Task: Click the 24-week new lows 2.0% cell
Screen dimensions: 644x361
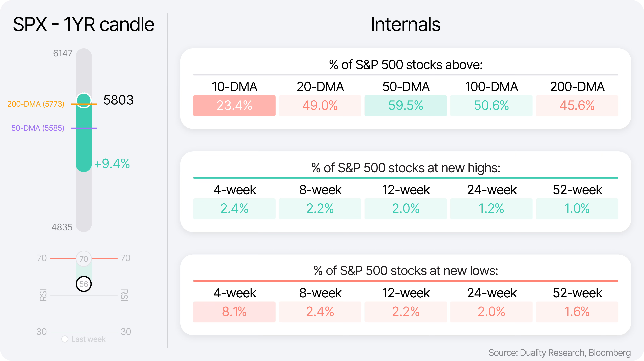Action: [491, 312]
